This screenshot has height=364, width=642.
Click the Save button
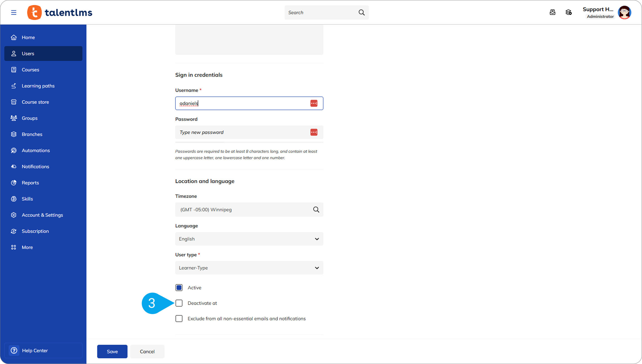[112, 351]
